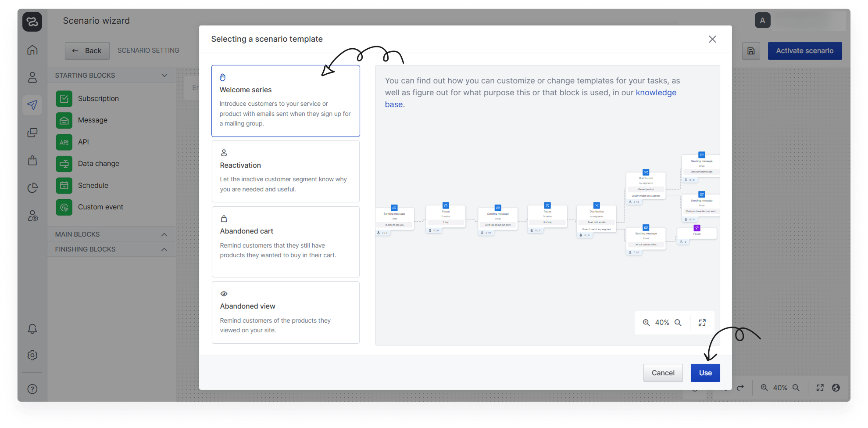Open the notifications bell icon
This screenshot has width=868, height=428.
[x=32, y=329]
